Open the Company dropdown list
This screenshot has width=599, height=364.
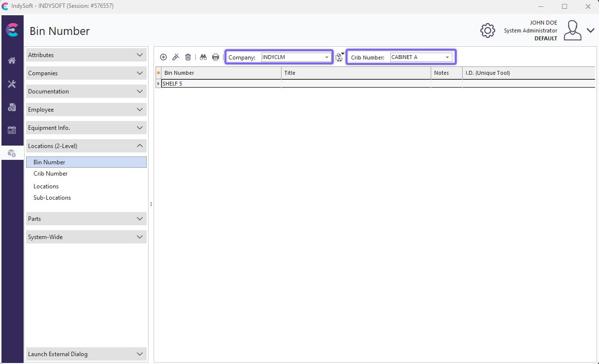tap(326, 57)
